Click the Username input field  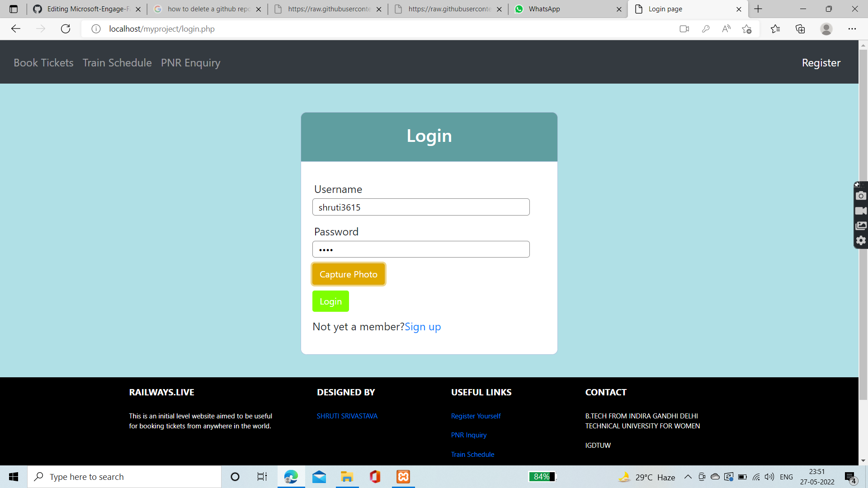[x=420, y=206]
